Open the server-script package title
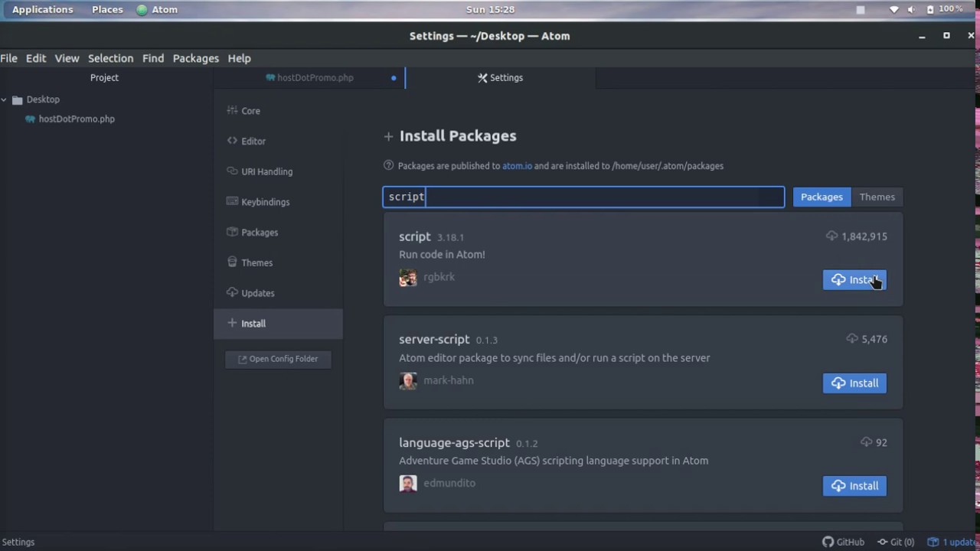The image size is (980, 551). pyautogui.click(x=434, y=339)
